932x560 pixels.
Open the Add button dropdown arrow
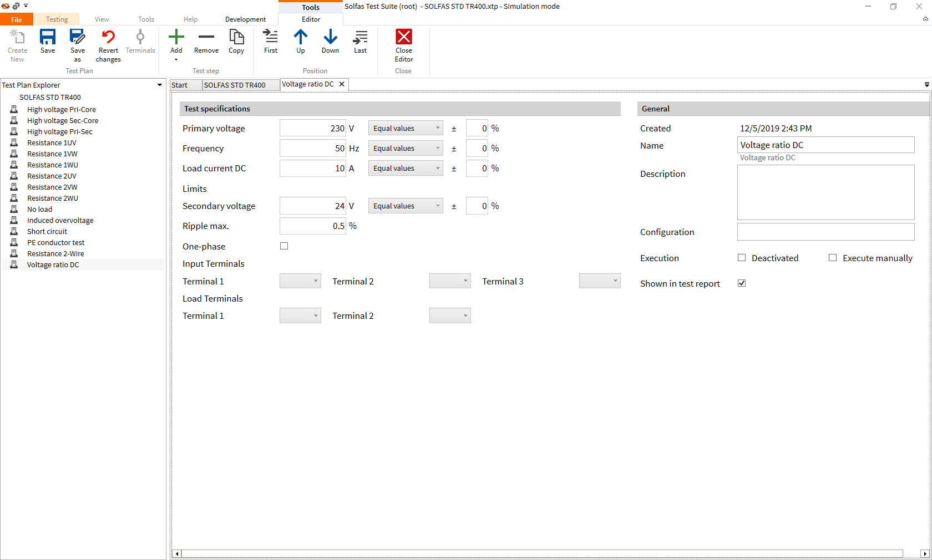pos(176,59)
